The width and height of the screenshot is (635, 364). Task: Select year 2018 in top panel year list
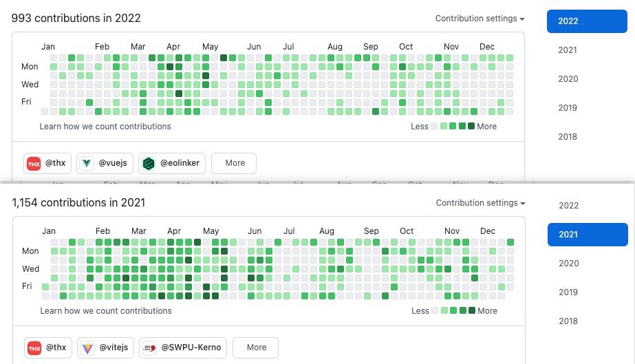568,137
